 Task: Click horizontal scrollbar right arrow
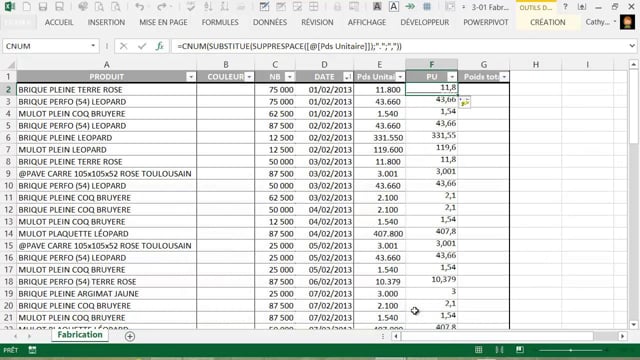(622, 336)
